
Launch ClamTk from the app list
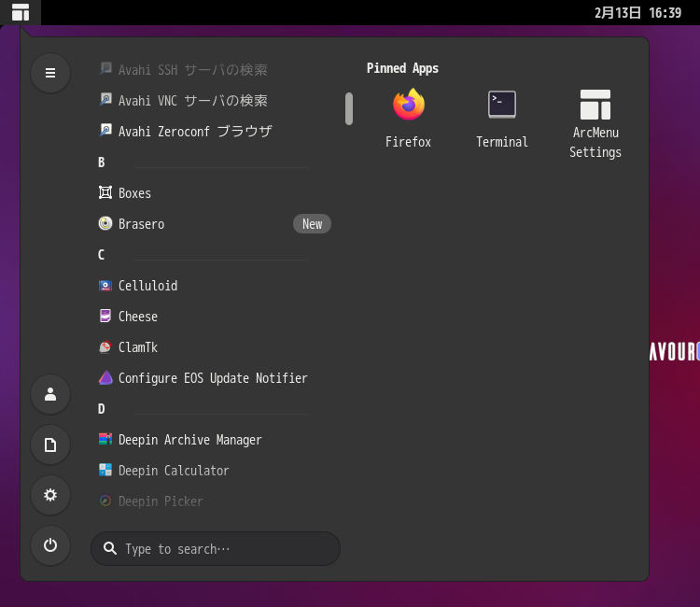[x=215, y=347]
